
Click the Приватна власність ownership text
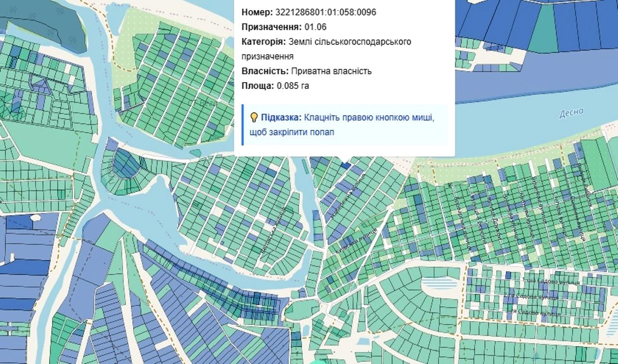[331, 71]
